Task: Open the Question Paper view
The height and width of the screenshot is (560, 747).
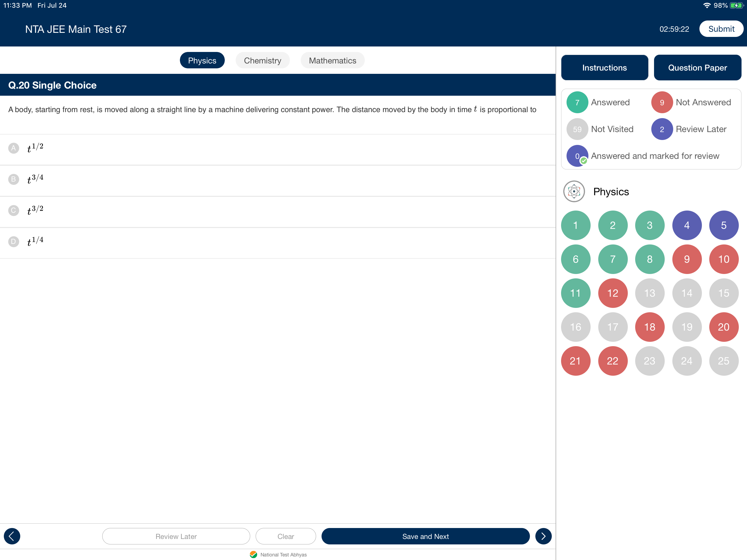Action: (697, 68)
